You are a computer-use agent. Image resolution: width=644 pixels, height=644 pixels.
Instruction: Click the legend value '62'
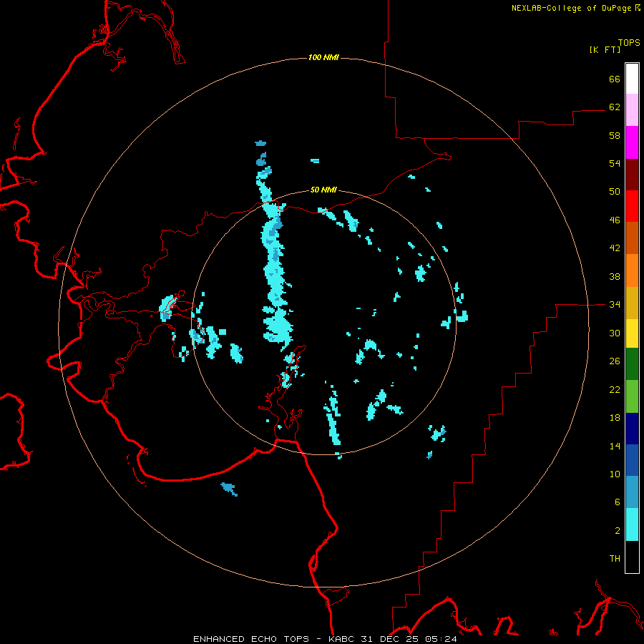point(615,107)
